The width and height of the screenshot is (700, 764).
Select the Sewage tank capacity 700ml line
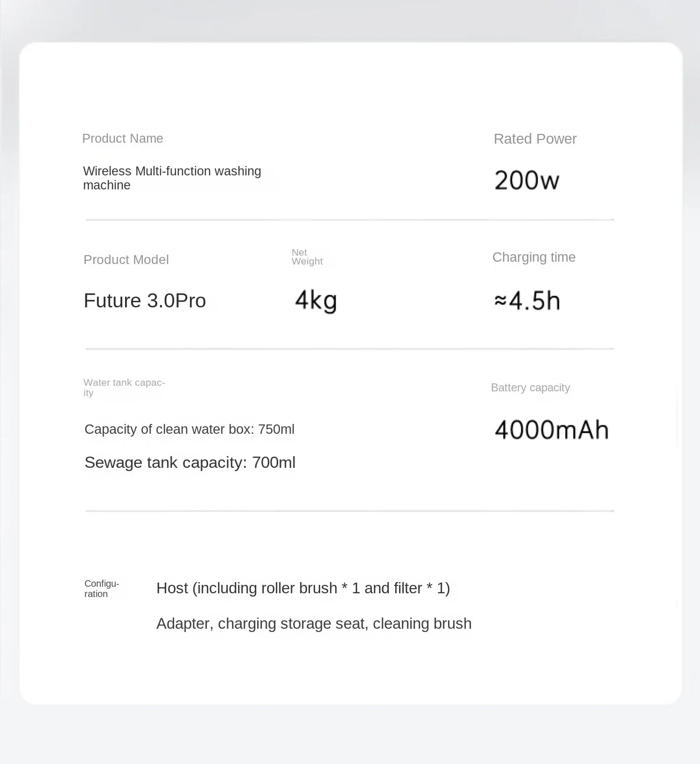click(x=190, y=463)
